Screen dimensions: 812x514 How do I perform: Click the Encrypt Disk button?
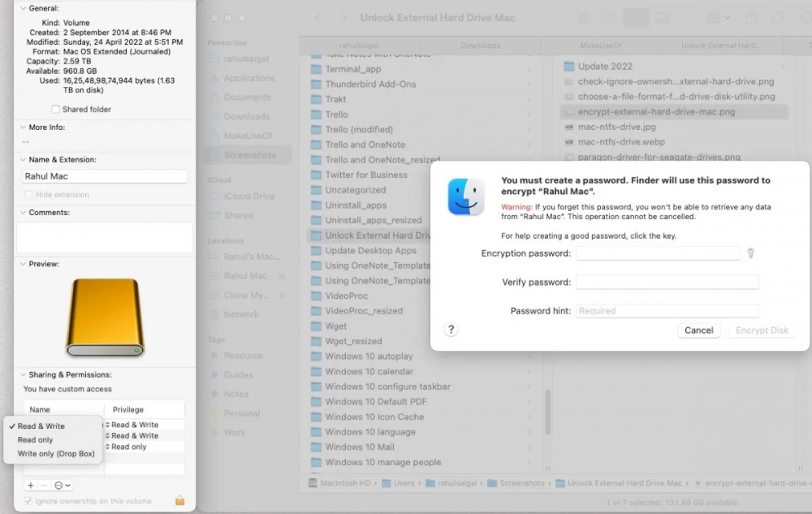pyautogui.click(x=762, y=330)
